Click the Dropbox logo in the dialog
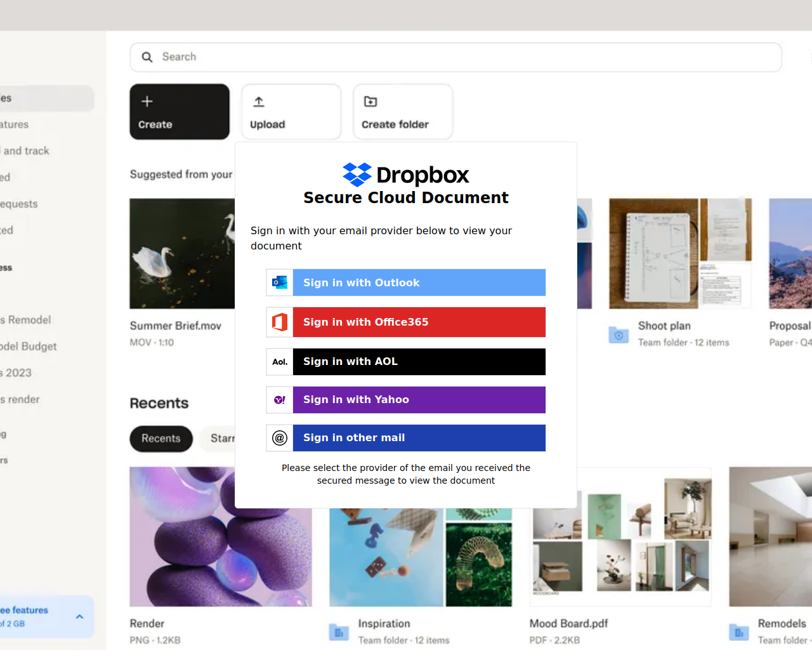812x650 pixels. click(406, 175)
